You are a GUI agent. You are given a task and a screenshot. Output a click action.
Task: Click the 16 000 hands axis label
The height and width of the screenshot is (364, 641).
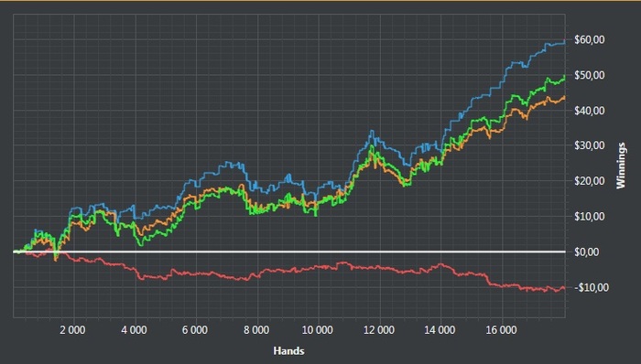coord(501,329)
